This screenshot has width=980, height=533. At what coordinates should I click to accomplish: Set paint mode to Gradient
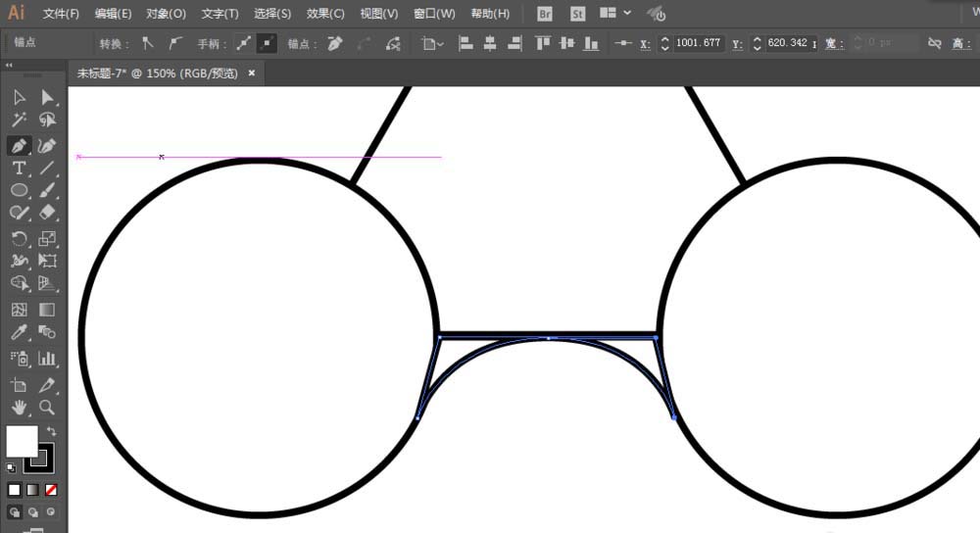click(x=32, y=490)
